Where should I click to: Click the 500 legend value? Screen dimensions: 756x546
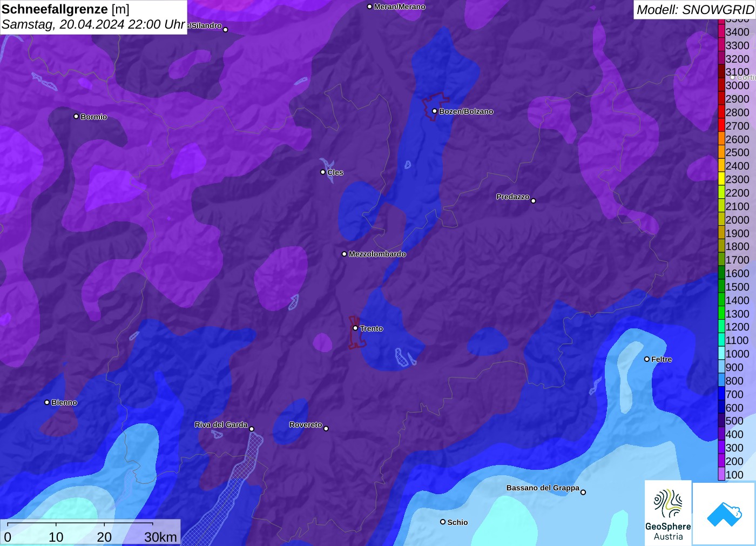(734, 421)
